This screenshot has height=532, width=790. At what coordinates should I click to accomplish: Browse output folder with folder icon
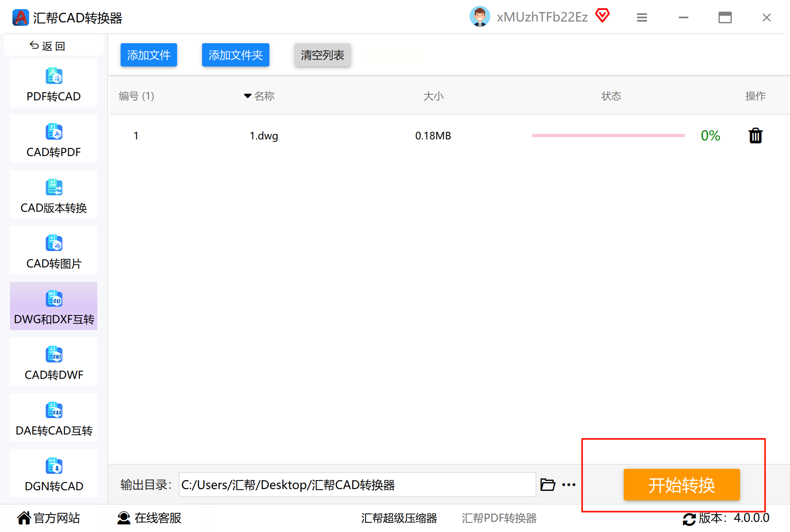(548, 485)
